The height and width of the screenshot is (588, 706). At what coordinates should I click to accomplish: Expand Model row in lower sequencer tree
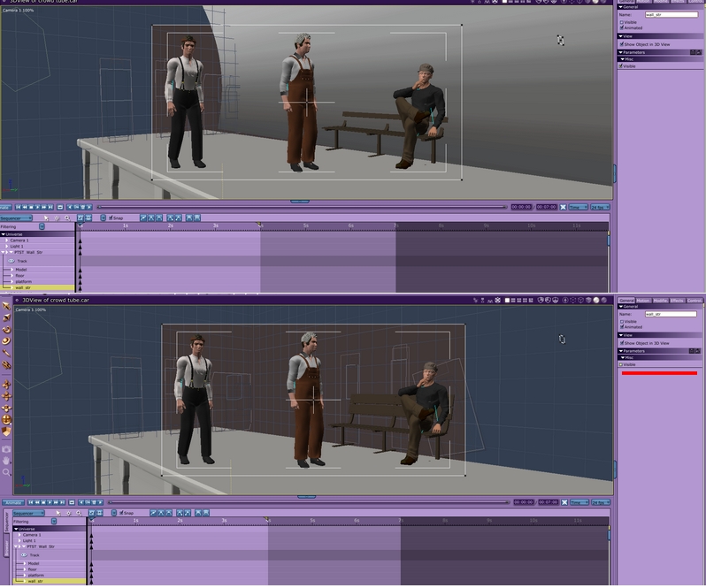point(25,563)
